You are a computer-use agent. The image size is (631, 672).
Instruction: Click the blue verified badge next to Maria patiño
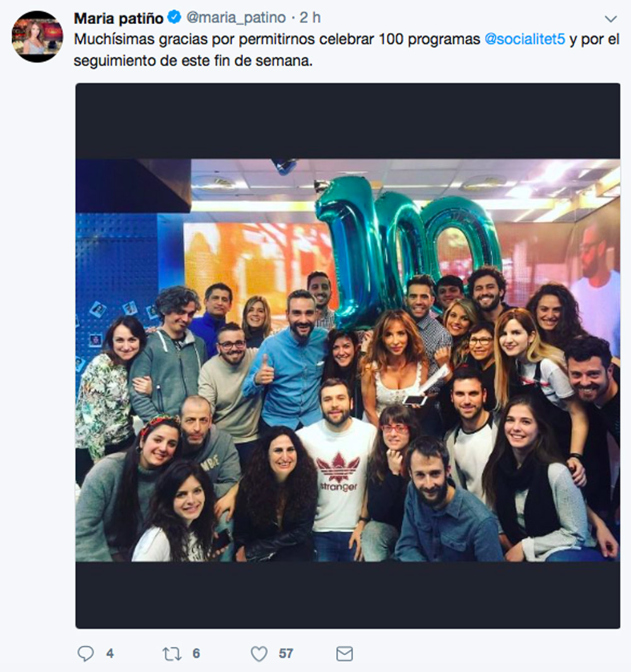click(x=174, y=17)
